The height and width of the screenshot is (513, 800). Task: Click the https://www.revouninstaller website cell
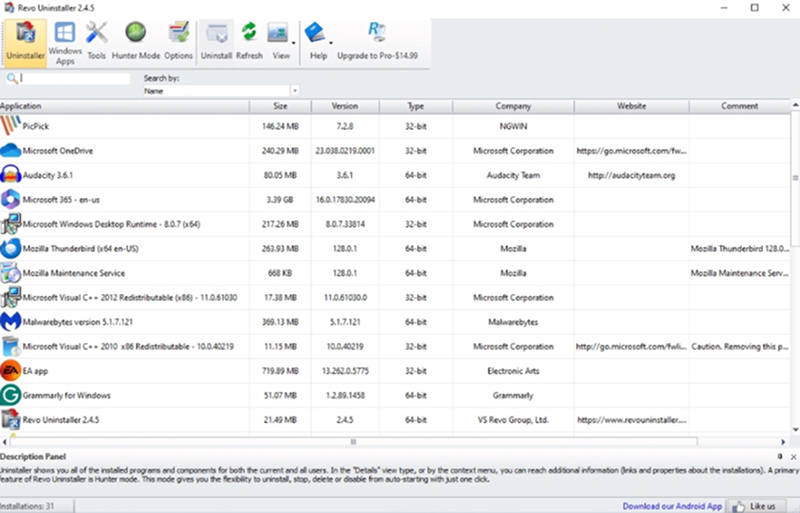tap(632, 420)
